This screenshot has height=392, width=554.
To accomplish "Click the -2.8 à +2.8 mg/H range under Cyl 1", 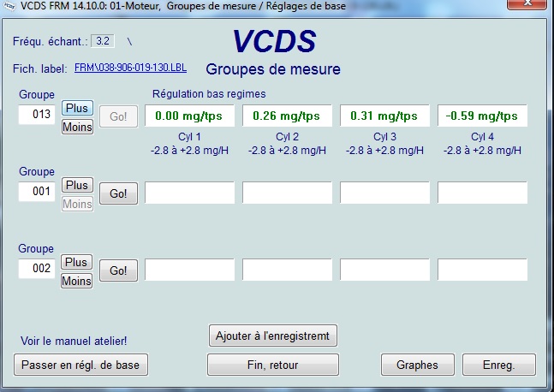I will [x=189, y=151].
